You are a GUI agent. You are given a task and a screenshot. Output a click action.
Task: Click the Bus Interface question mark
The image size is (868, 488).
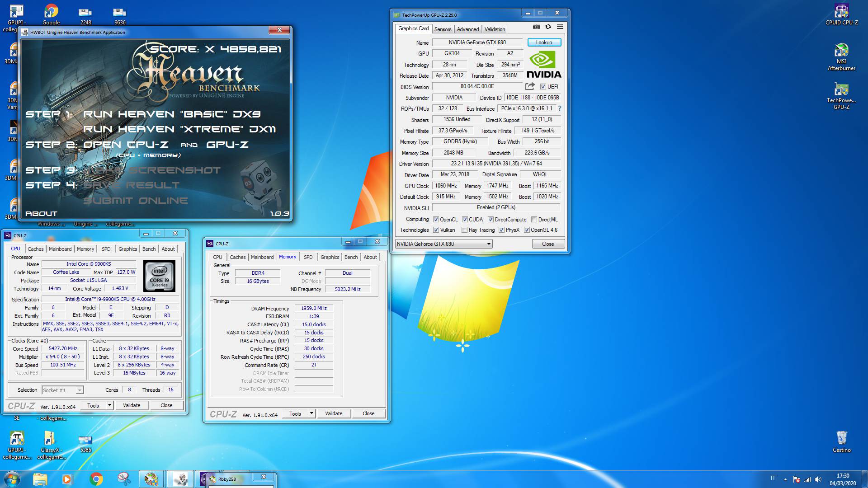560,108
